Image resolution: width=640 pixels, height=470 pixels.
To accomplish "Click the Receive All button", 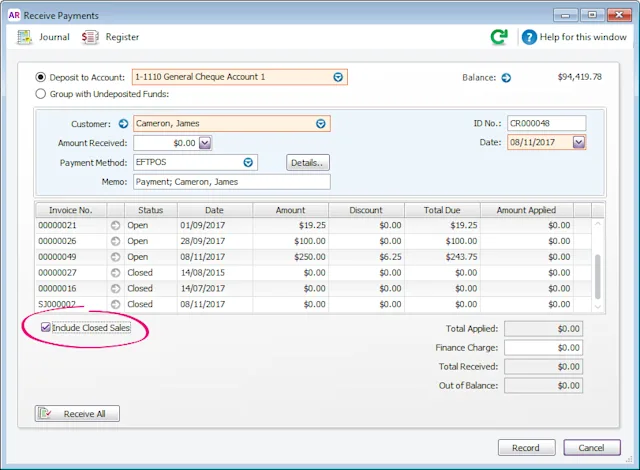I will [x=77, y=413].
